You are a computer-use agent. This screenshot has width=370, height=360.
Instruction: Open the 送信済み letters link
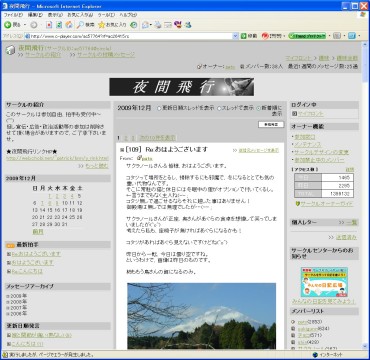tap(346, 237)
